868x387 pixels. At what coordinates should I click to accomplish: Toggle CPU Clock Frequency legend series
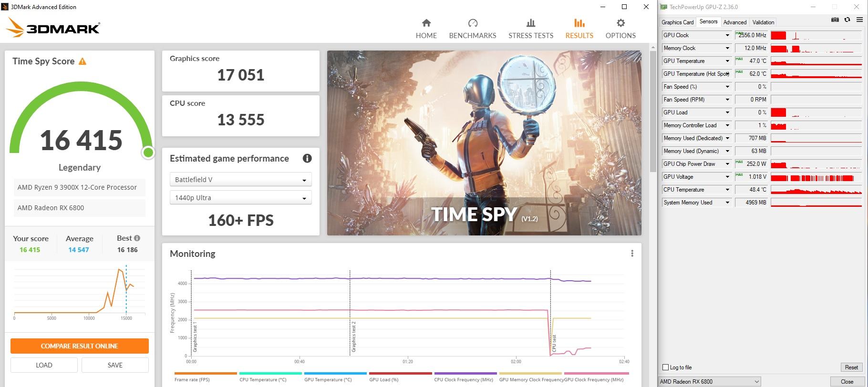(465, 377)
